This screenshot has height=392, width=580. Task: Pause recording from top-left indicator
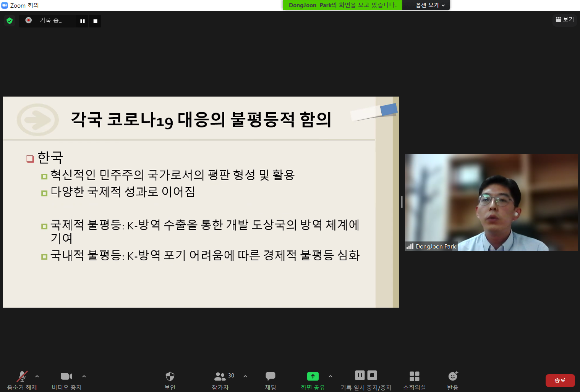coord(82,21)
